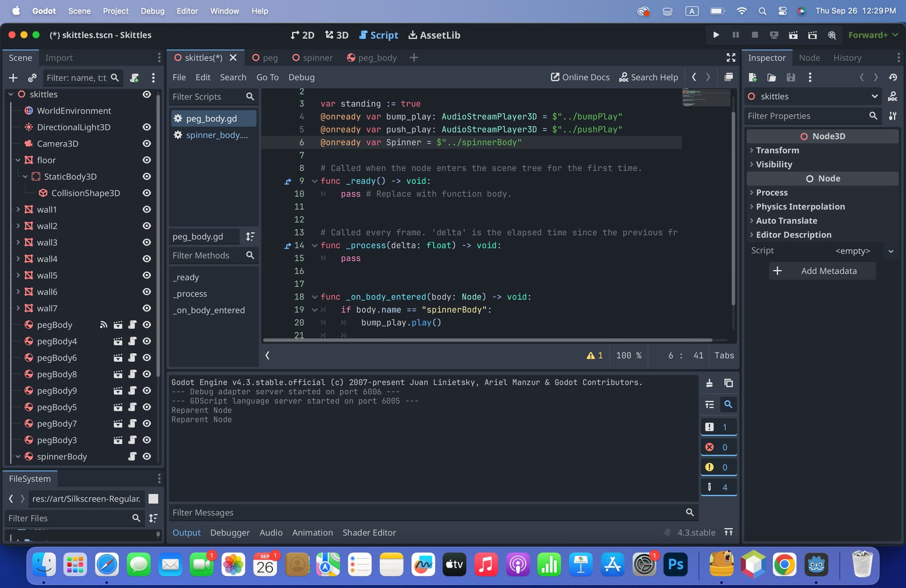Click the Copy Output selection icon
The width and height of the screenshot is (906, 588).
click(729, 383)
